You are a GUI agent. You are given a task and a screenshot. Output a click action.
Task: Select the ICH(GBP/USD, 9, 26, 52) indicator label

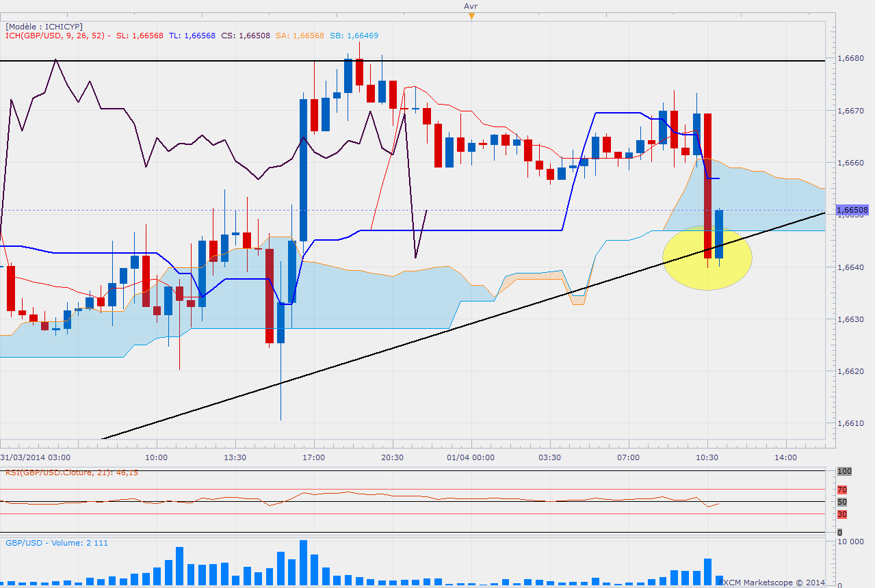pos(55,36)
